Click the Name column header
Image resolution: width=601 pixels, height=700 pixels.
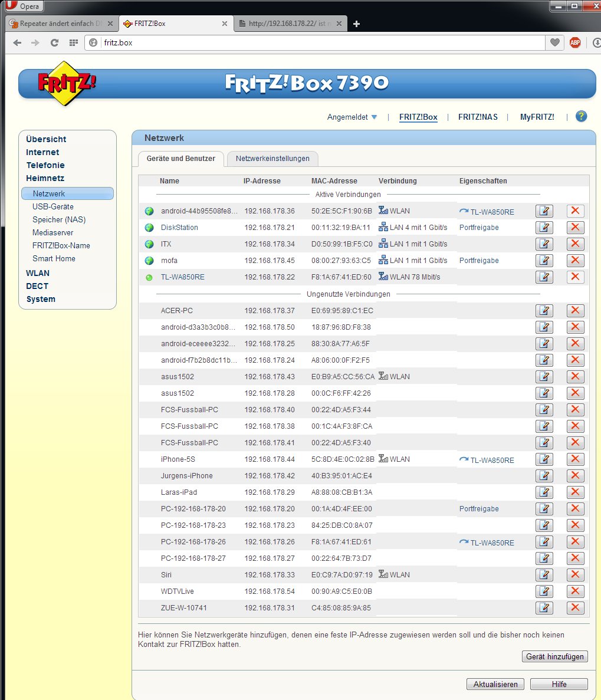[x=169, y=181]
